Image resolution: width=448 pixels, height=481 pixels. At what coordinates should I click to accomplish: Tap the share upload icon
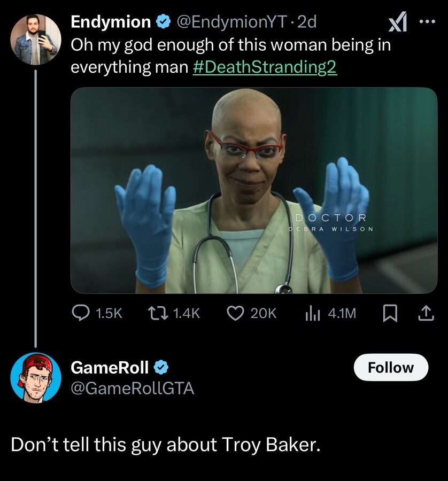[x=425, y=313]
